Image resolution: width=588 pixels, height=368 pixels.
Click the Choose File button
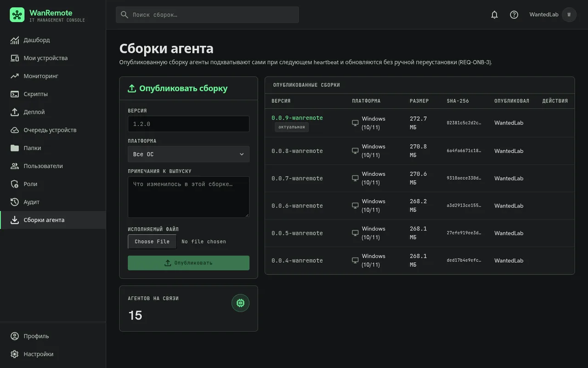(x=152, y=241)
